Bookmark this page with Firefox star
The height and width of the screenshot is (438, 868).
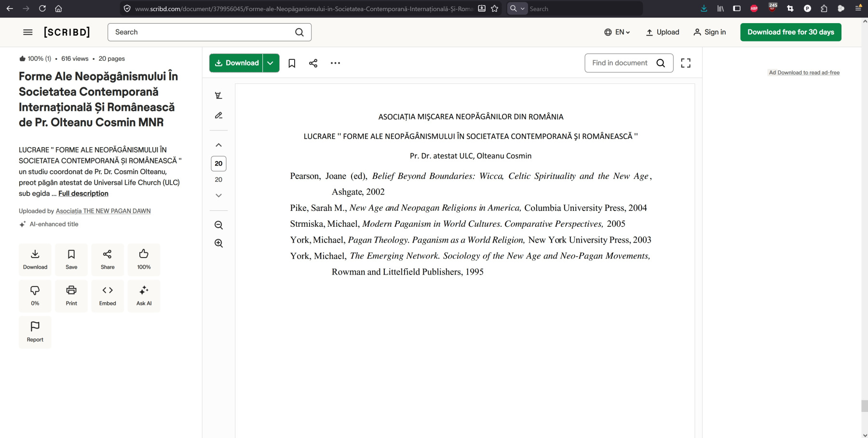[494, 9]
